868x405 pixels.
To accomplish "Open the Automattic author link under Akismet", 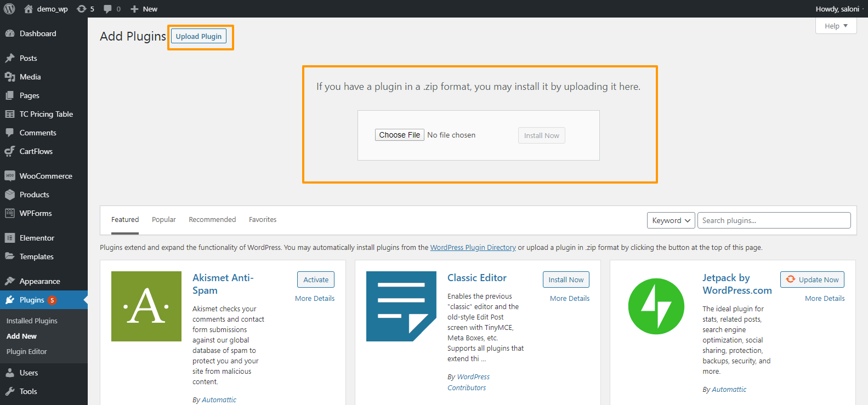I will (x=219, y=400).
